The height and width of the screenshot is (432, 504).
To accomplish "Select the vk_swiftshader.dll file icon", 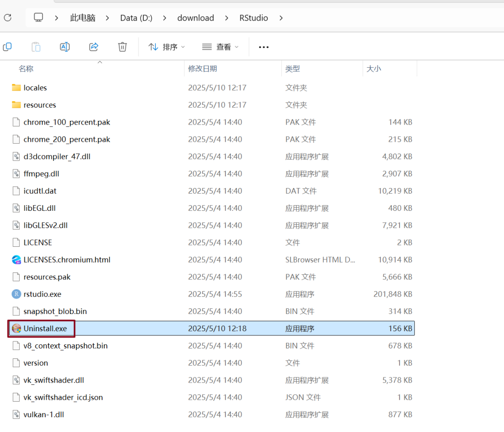I will tap(16, 380).
